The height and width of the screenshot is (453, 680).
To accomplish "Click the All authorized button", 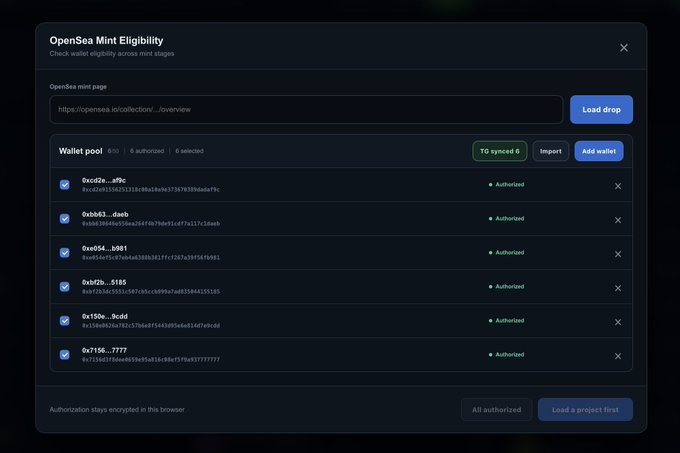I will pyautogui.click(x=497, y=410).
